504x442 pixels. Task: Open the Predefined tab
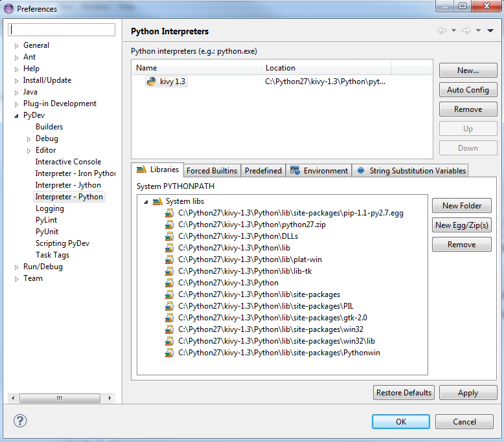coord(263,170)
